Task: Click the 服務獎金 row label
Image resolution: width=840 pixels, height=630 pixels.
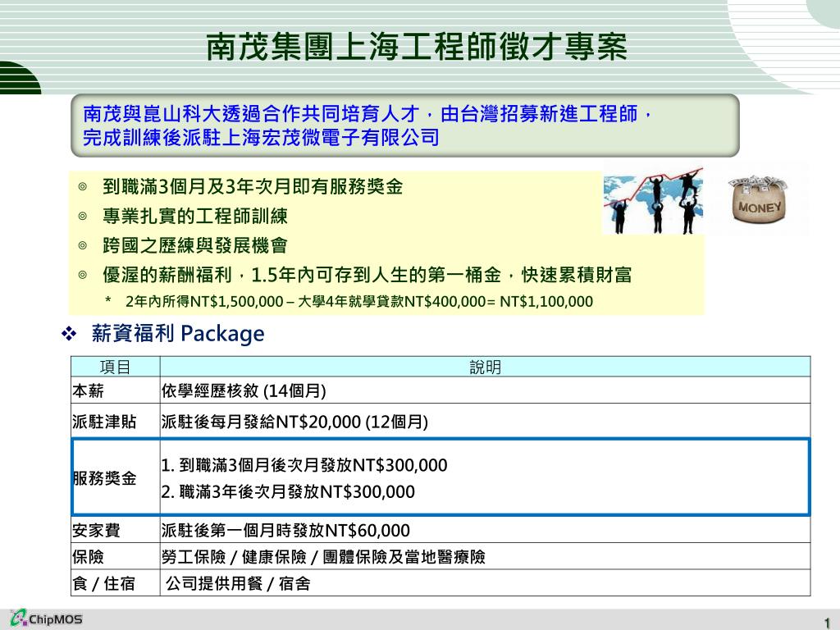Action: point(104,478)
